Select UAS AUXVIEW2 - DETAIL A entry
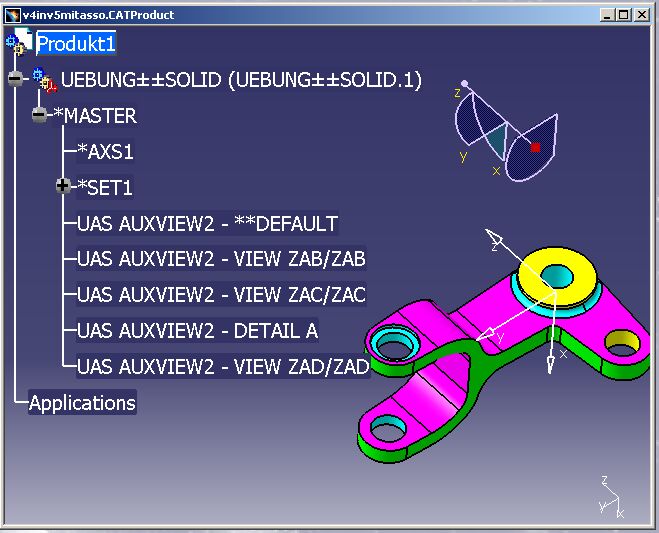This screenshot has width=659, height=533. [x=197, y=331]
